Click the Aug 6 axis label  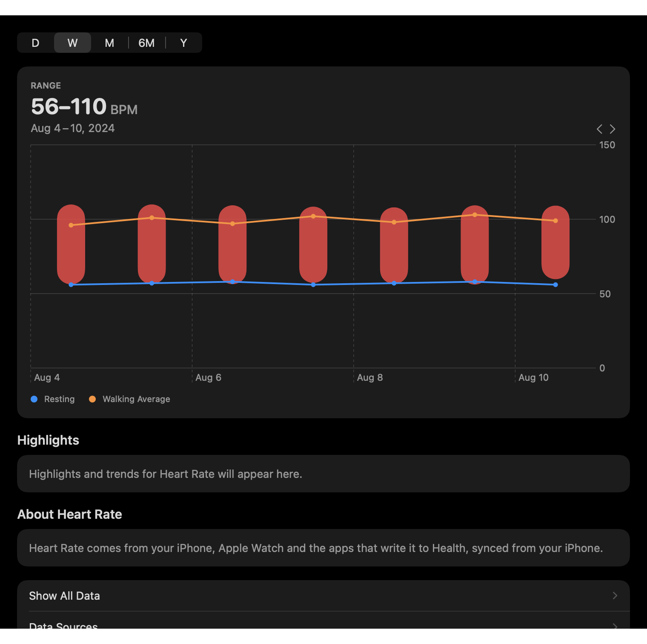pos(209,377)
